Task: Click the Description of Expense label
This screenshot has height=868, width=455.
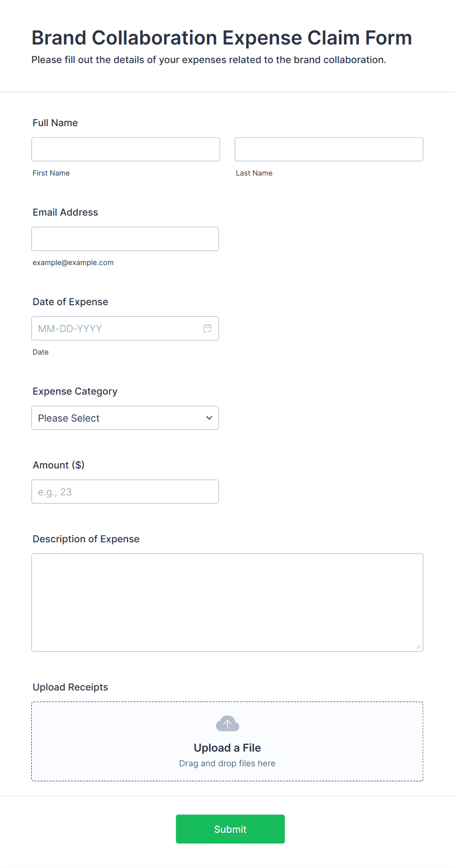Action: point(86,539)
